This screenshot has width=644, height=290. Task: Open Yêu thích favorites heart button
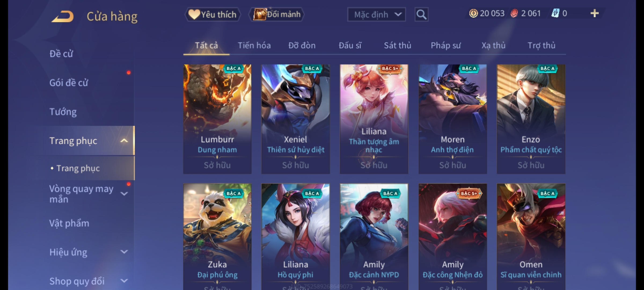pos(213,15)
